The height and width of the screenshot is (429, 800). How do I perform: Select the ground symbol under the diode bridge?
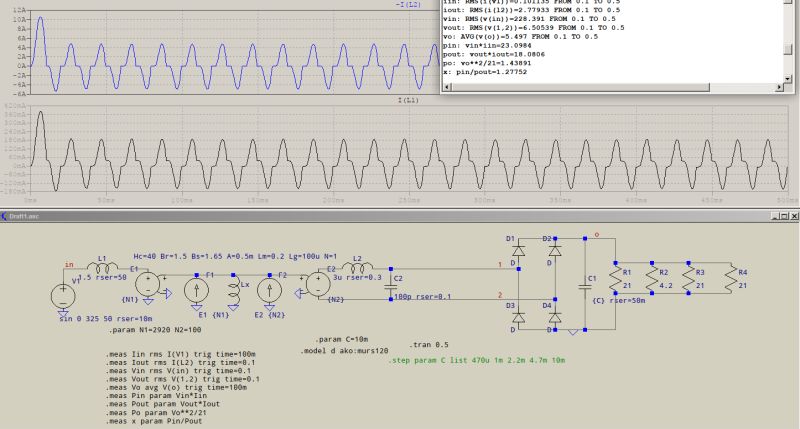point(572,332)
